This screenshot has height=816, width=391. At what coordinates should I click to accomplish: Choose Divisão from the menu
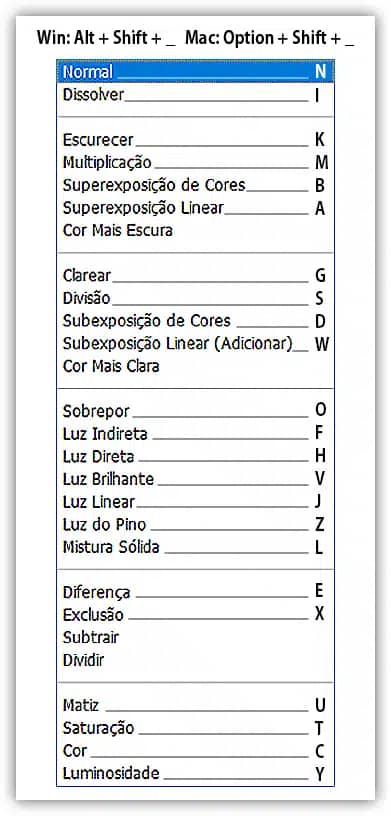pos(195,298)
